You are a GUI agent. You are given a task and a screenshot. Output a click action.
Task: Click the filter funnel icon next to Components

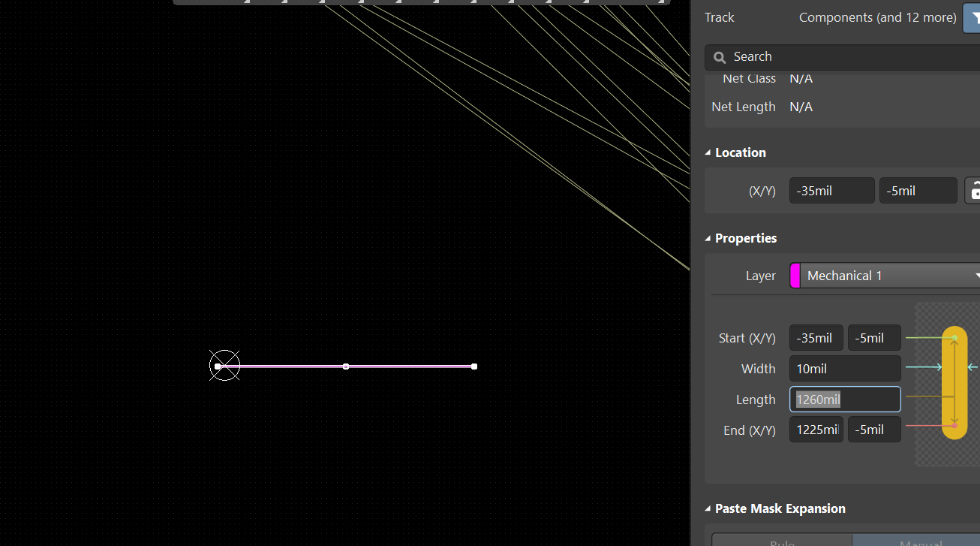point(972,17)
